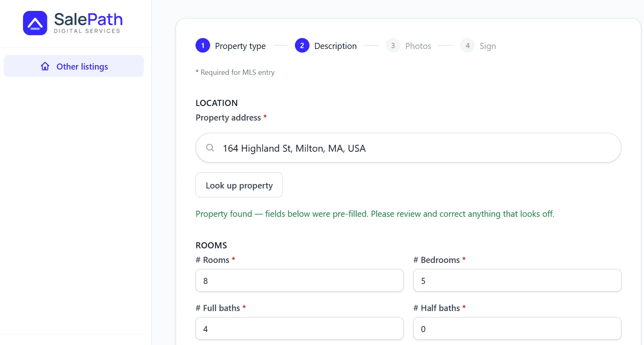The width and height of the screenshot is (644, 345).
Task: Edit the # Bedrooms field
Action: 517,280
